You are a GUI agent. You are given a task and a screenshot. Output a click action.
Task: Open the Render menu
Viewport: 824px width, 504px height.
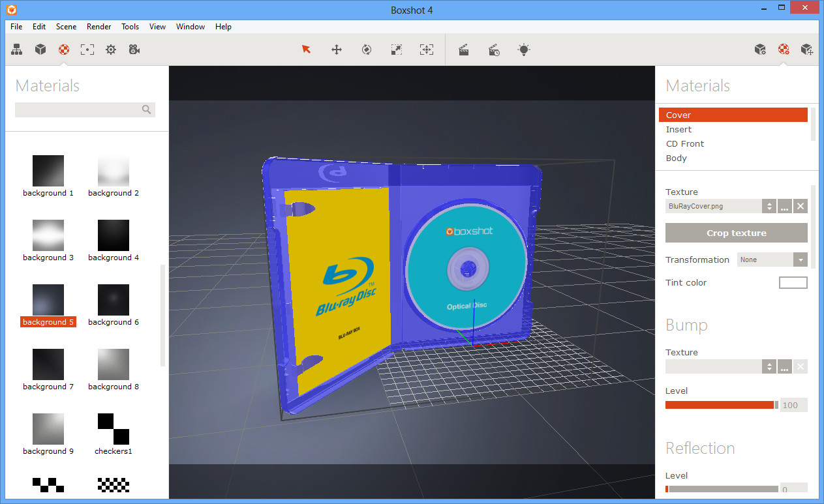[x=99, y=27]
